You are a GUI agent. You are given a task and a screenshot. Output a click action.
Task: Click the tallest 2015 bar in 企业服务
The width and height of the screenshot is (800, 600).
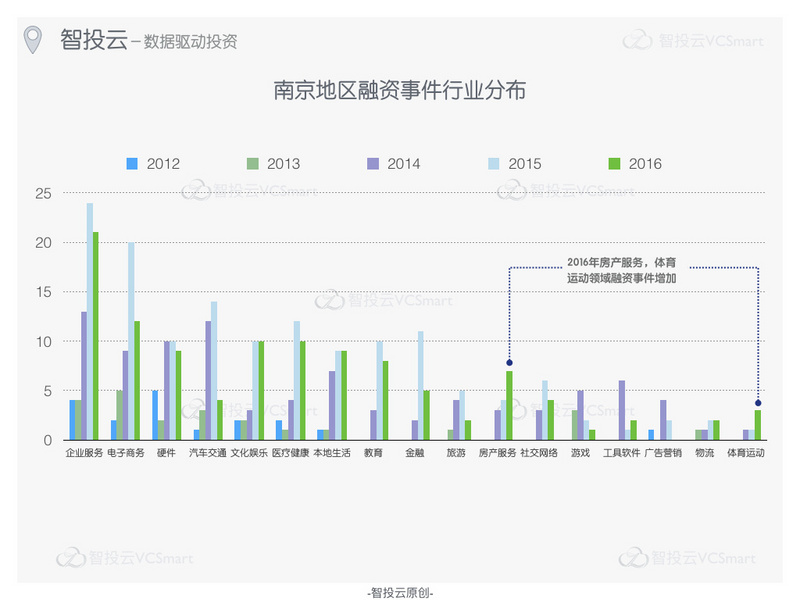[x=89, y=320]
